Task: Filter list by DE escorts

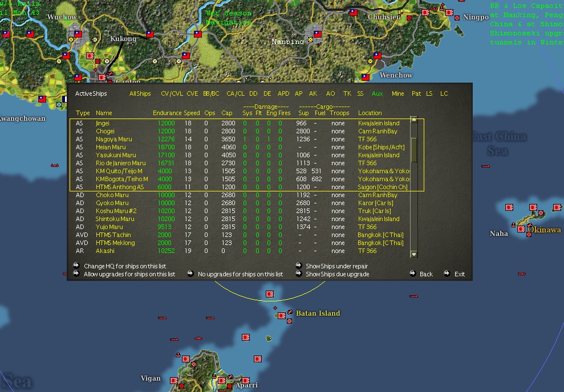Action: click(x=267, y=93)
